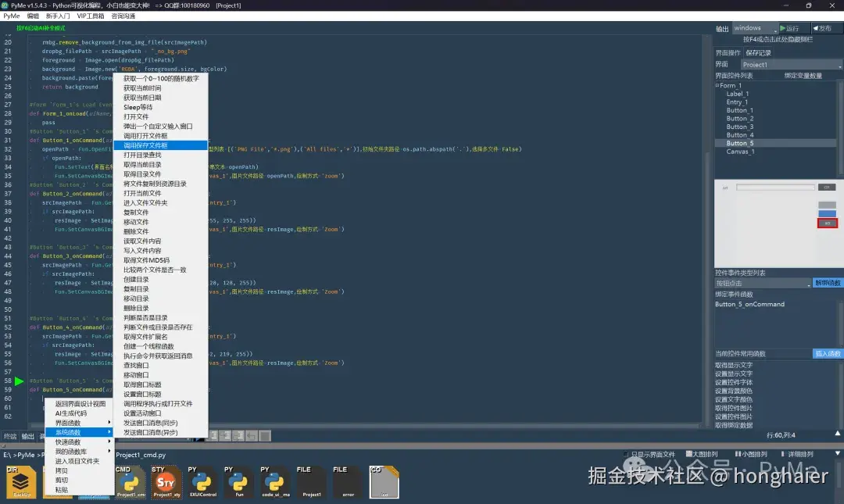Open the 界面 Project1 dropdown

pyautogui.click(x=791, y=65)
